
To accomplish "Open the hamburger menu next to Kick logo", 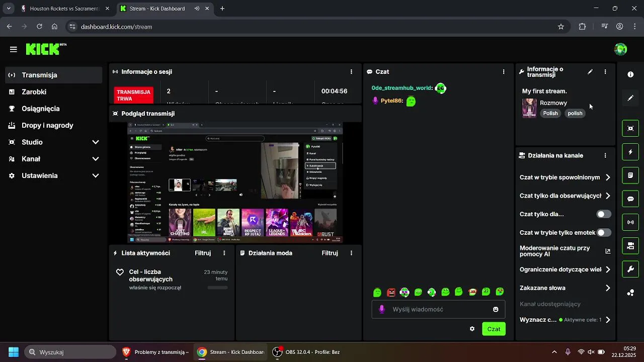I will 14,49.
